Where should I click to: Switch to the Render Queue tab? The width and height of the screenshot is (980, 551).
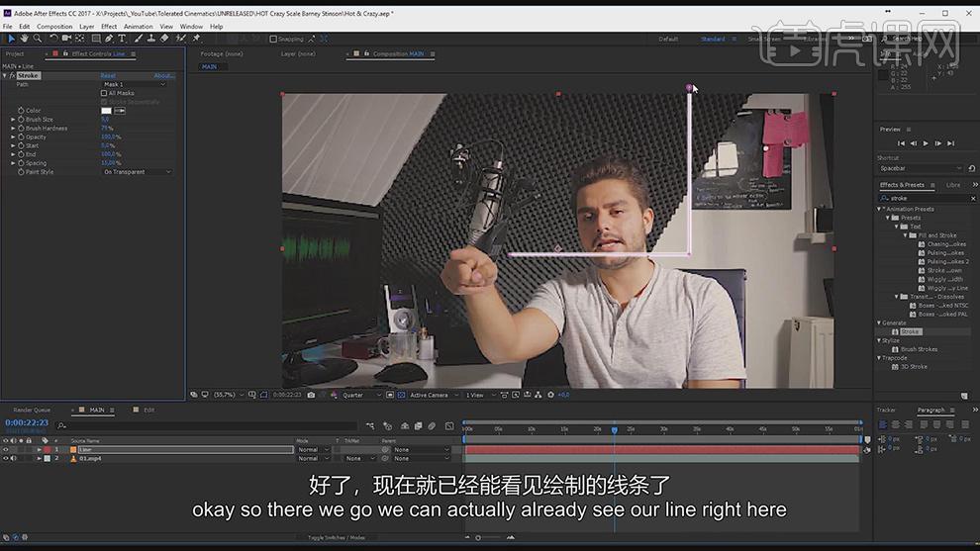coord(32,410)
